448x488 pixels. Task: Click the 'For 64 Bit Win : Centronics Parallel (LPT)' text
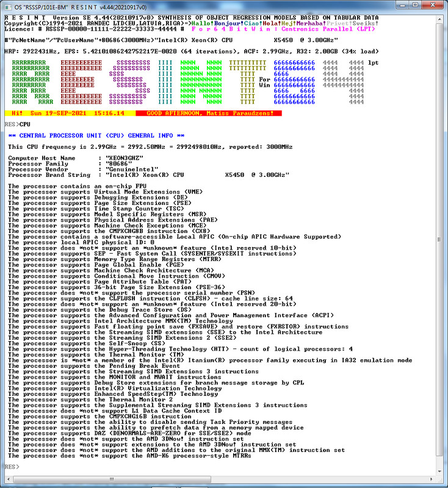283,29
